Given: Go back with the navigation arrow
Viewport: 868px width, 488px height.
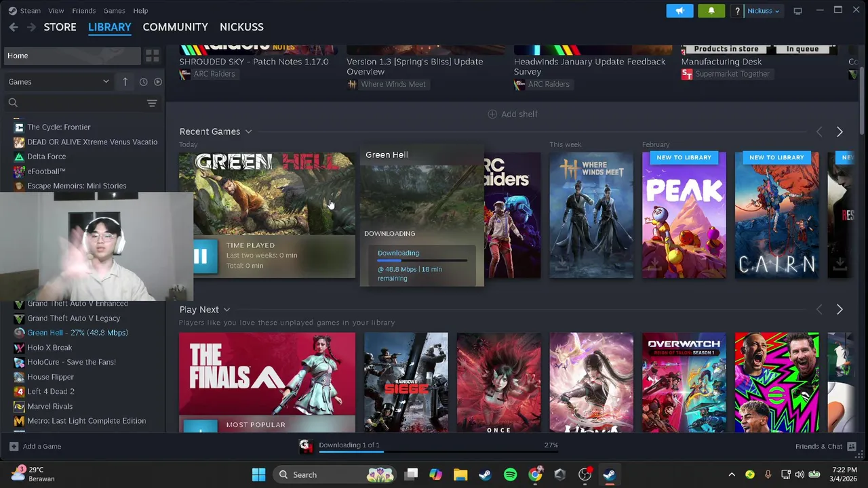Looking at the screenshot, I should 14,27.
